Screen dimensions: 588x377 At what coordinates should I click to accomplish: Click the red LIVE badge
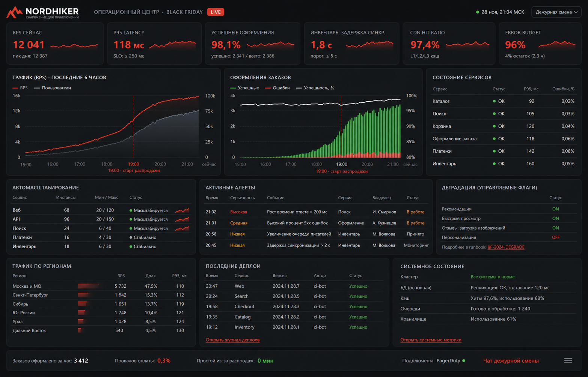216,12
